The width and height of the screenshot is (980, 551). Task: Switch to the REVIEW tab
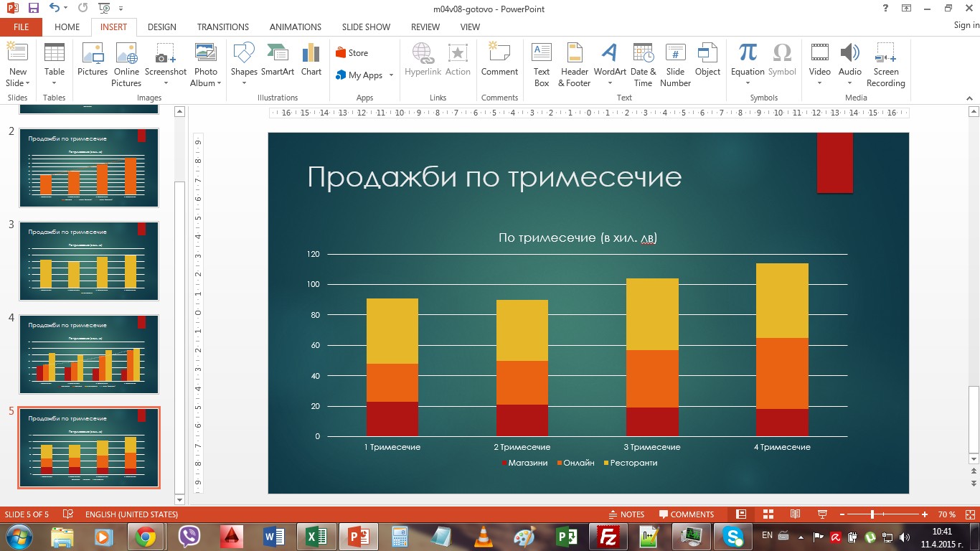[x=425, y=27]
